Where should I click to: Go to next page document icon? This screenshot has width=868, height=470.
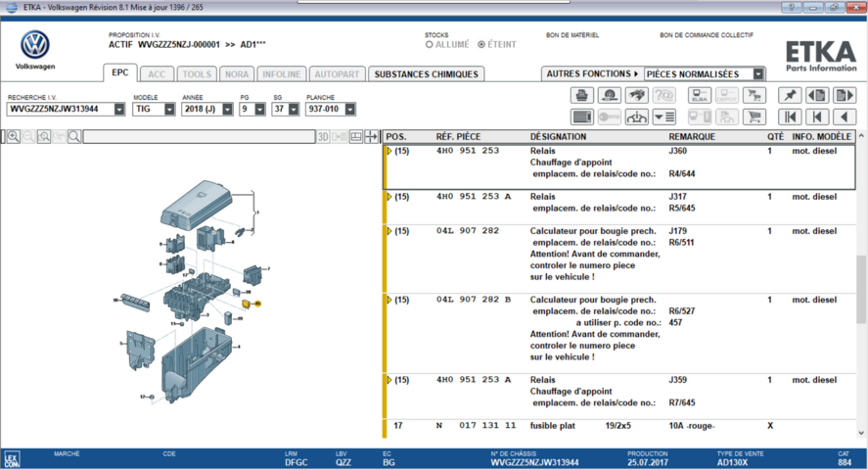point(845,95)
